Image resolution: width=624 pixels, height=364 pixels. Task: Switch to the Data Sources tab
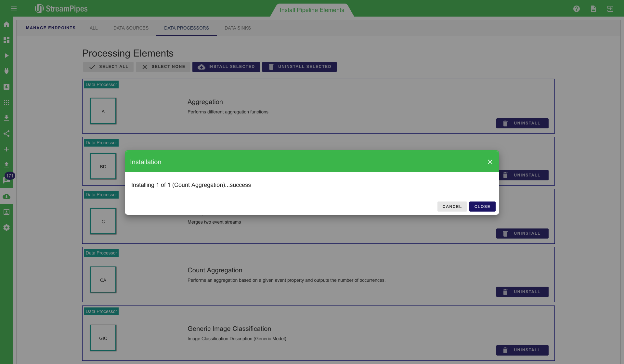click(x=131, y=28)
